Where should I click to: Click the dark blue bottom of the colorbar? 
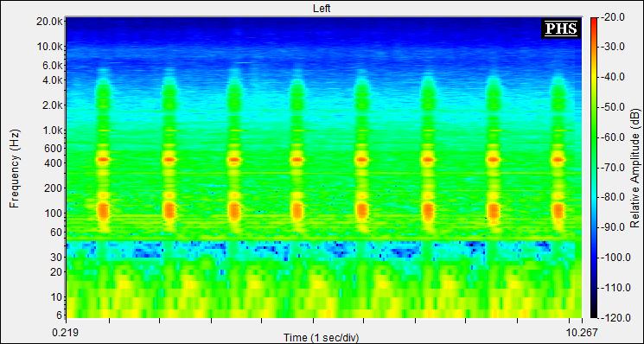point(594,311)
